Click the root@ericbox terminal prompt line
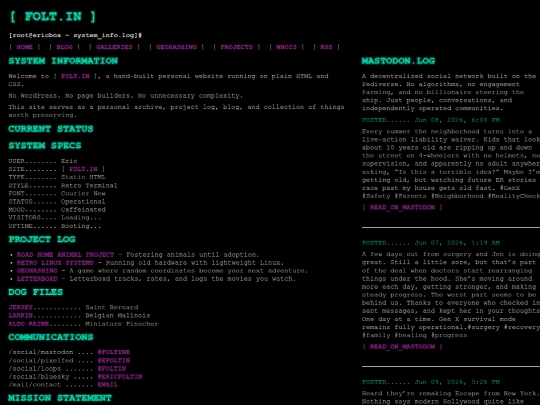The height and width of the screenshot is (405, 540). (x=75, y=35)
